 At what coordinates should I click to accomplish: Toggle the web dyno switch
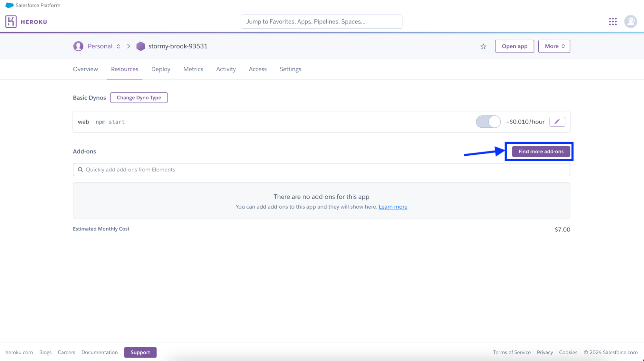pyautogui.click(x=488, y=122)
